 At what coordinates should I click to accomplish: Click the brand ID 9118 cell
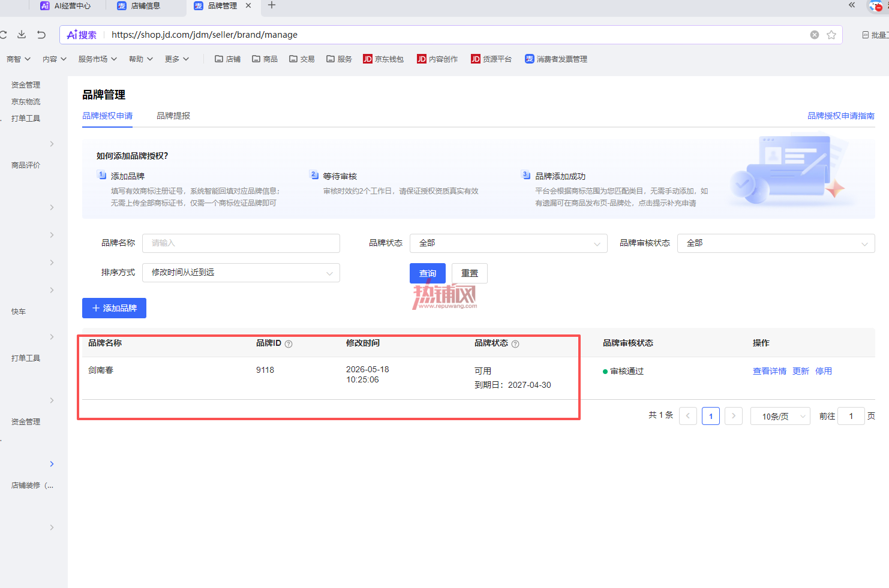[x=265, y=370]
